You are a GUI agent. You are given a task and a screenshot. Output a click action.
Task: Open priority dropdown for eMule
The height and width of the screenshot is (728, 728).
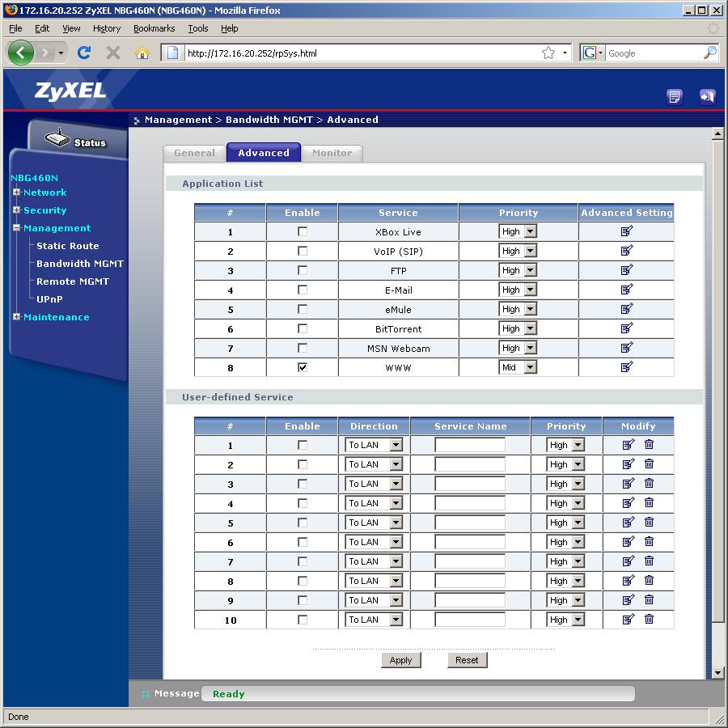(518, 309)
